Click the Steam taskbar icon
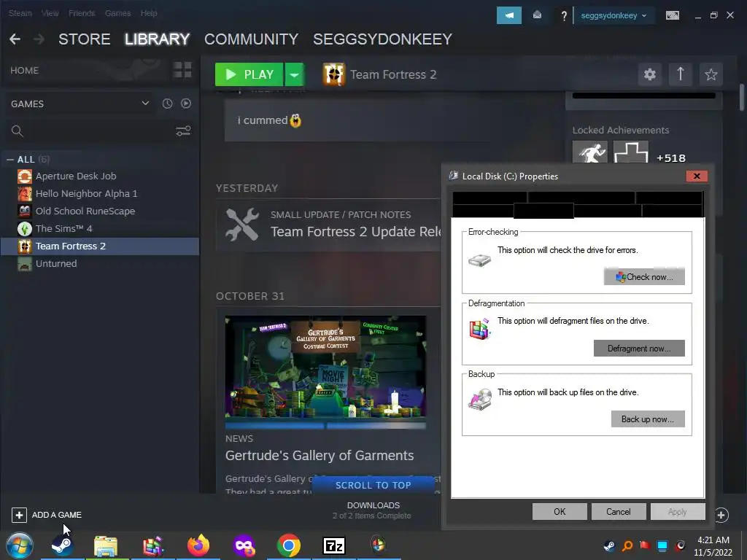The width and height of the screenshot is (747, 560). coord(63,545)
